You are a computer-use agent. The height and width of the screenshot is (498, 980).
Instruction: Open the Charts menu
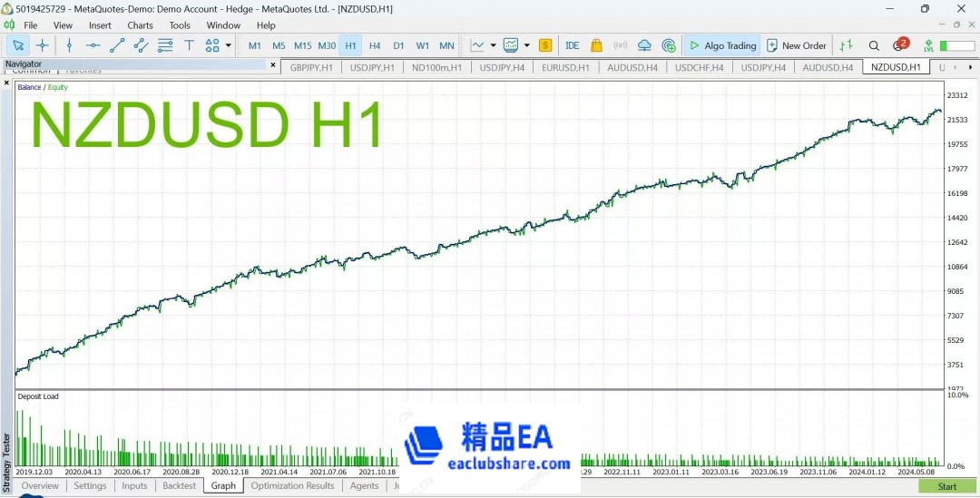[x=140, y=25]
